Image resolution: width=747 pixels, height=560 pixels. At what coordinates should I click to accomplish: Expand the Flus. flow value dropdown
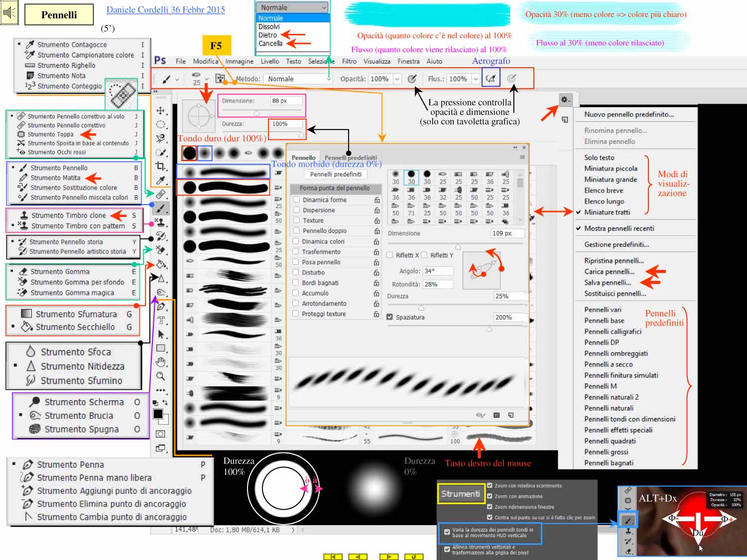[476, 79]
